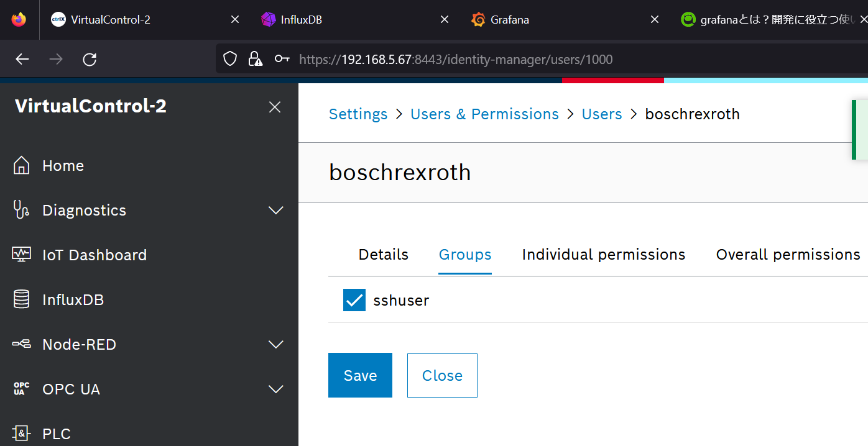Image resolution: width=868 pixels, height=446 pixels.
Task: Close the grafanaとは browser tab
Action: click(x=863, y=19)
